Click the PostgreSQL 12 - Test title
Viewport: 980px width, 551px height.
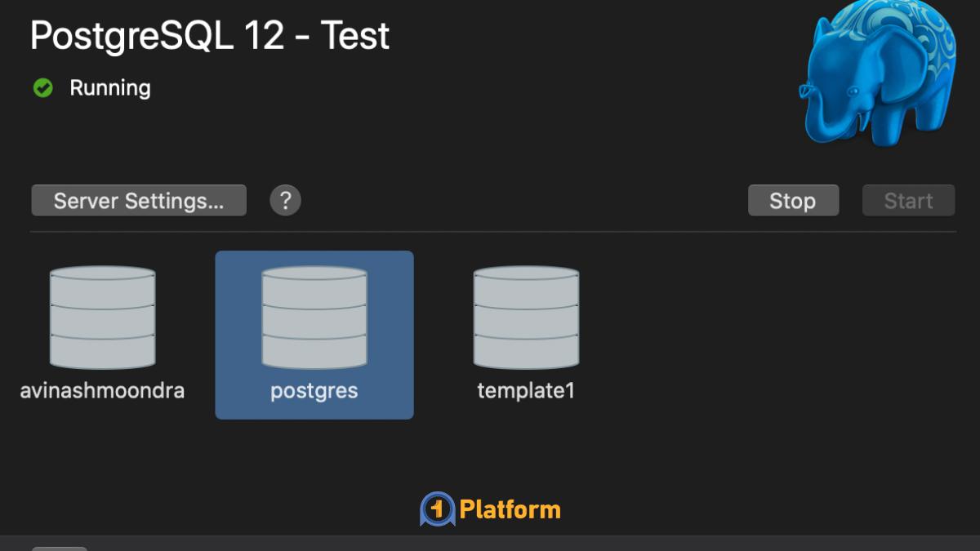click(209, 34)
